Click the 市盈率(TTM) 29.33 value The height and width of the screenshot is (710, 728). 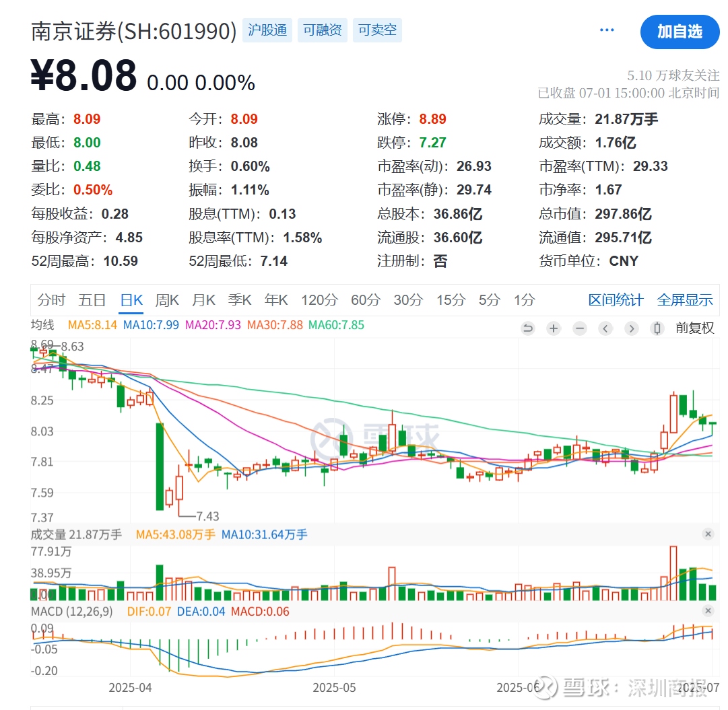(x=651, y=166)
